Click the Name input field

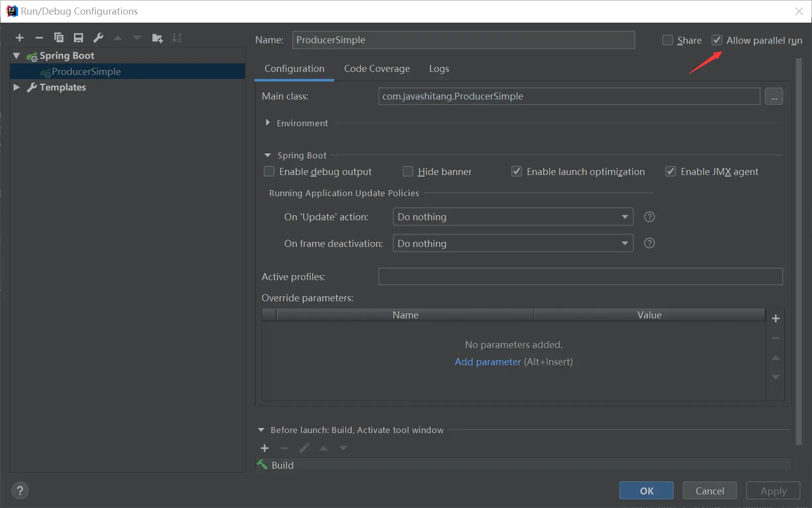pos(463,40)
